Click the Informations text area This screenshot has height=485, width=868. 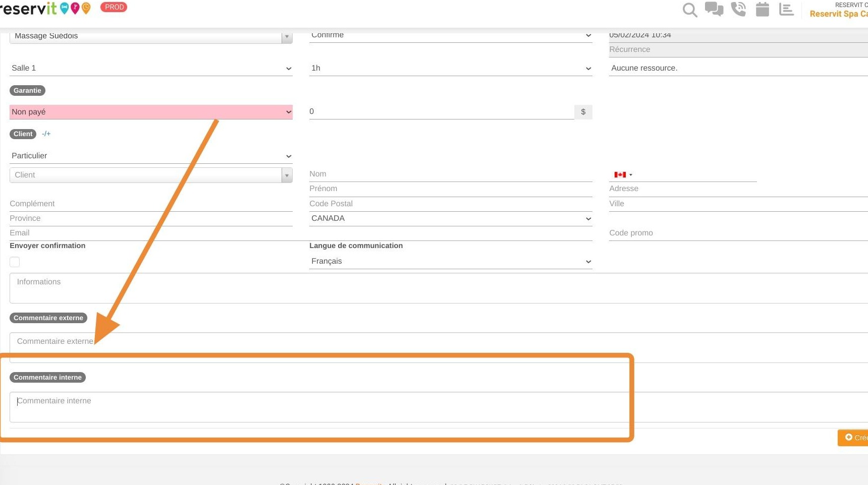tap(439, 288)
